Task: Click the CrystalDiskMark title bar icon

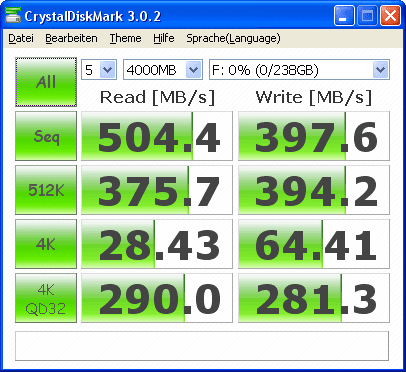Action: [13, 15]
